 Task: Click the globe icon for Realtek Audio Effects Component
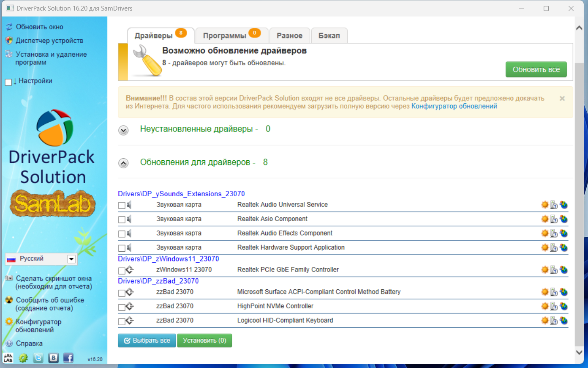(563, 233)
